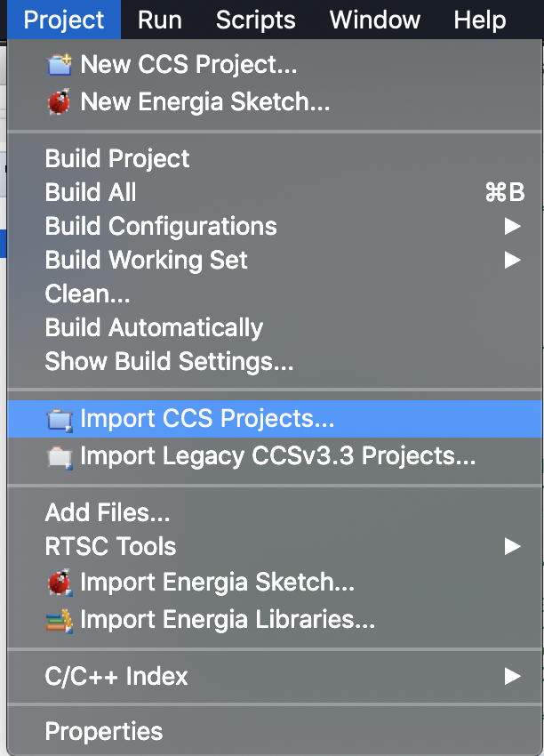Click the New Energia Sketch red icon
The image size is (544, 756).
tap(60, 101)
